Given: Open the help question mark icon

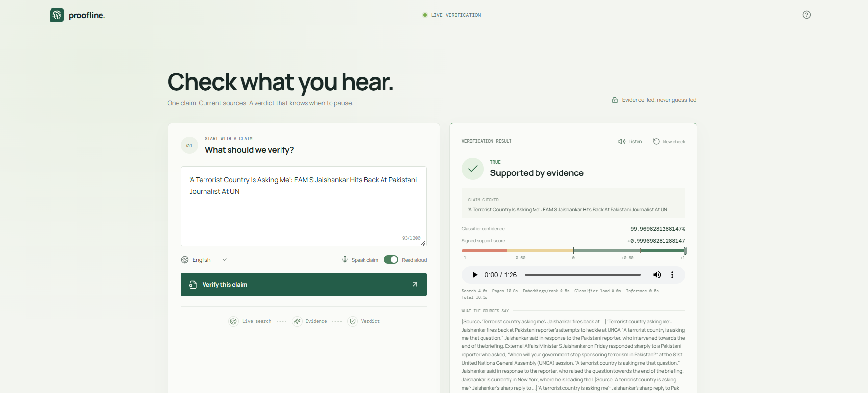Looking at the screenshot, I should click(x=806, y=15).
